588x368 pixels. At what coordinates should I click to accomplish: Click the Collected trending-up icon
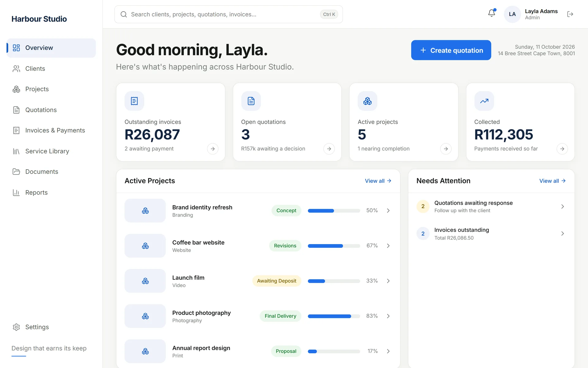tap(484, 101)
